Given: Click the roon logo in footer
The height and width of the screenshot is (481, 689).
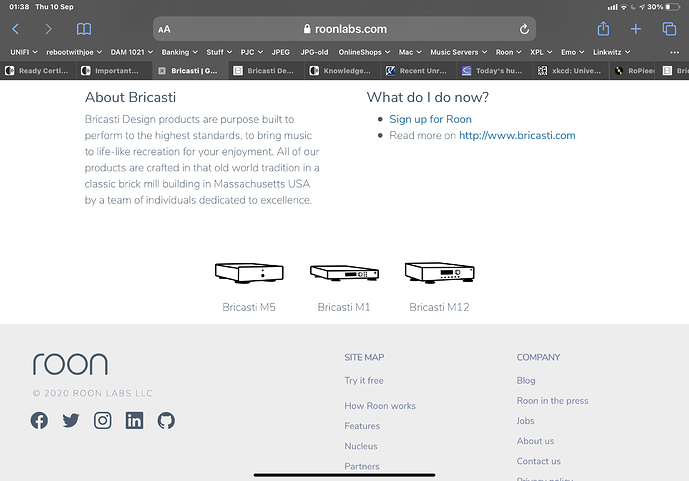Looking at the screenshot, I should tap(70, 364).
